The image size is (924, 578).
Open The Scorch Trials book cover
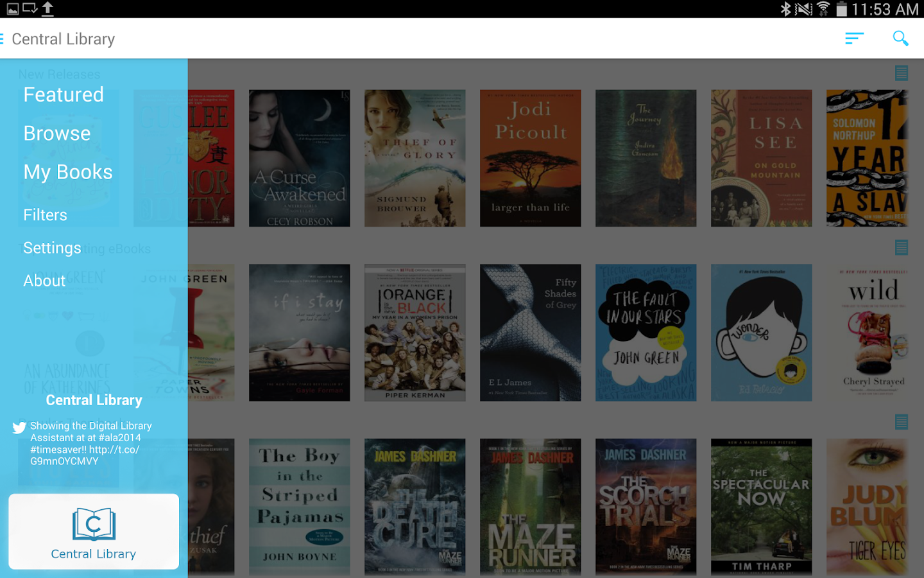pyautogui.click(x=646, y=507)
